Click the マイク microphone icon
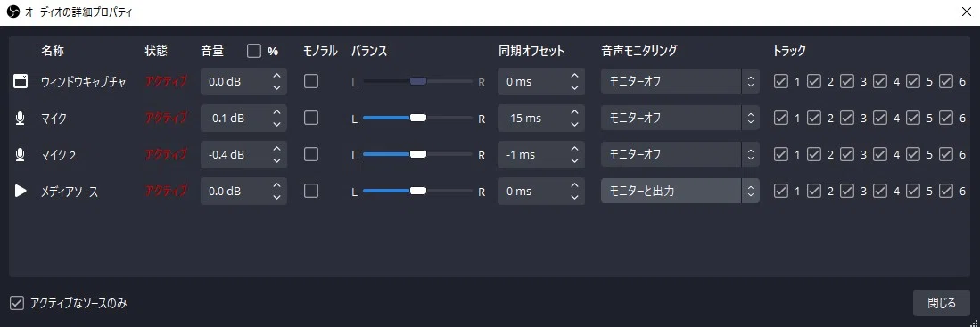 (x=21, y=118)
